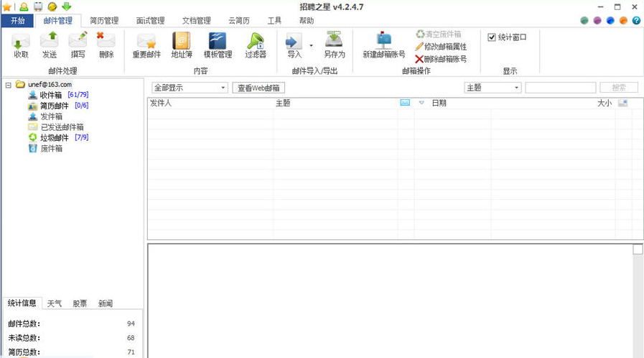Switch to the 云简历 ribbon tab

coord(238,21)
